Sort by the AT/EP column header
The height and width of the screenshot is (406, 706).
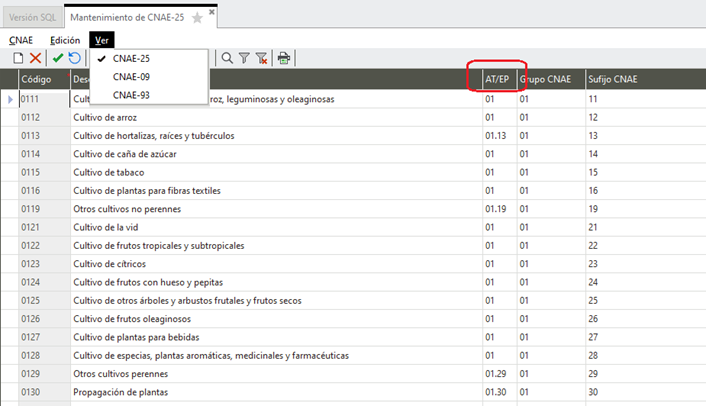[x=499, y=79]
